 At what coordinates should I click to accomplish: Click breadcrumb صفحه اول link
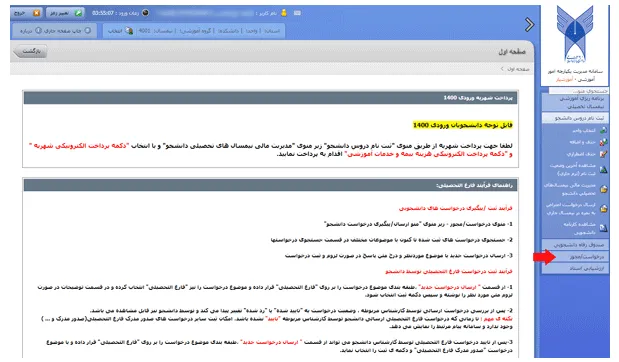pyautogui.click(x=518, y=69)
